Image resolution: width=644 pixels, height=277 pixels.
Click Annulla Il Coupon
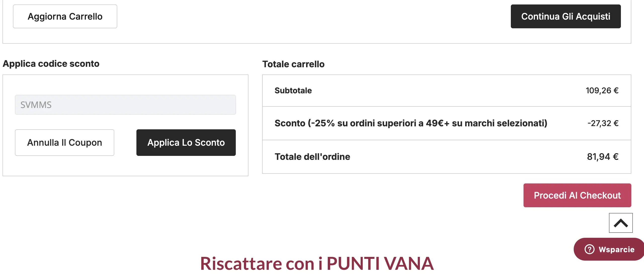pyautogui.click(x=65, y=142)
